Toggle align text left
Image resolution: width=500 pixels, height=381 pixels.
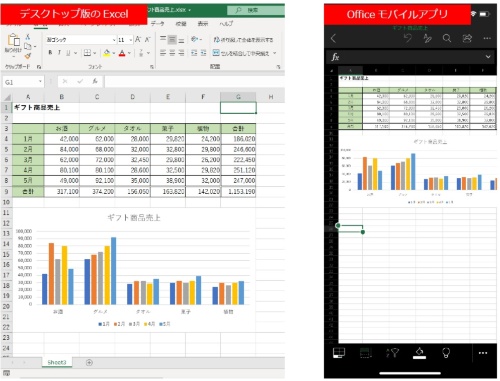[163, 53]
